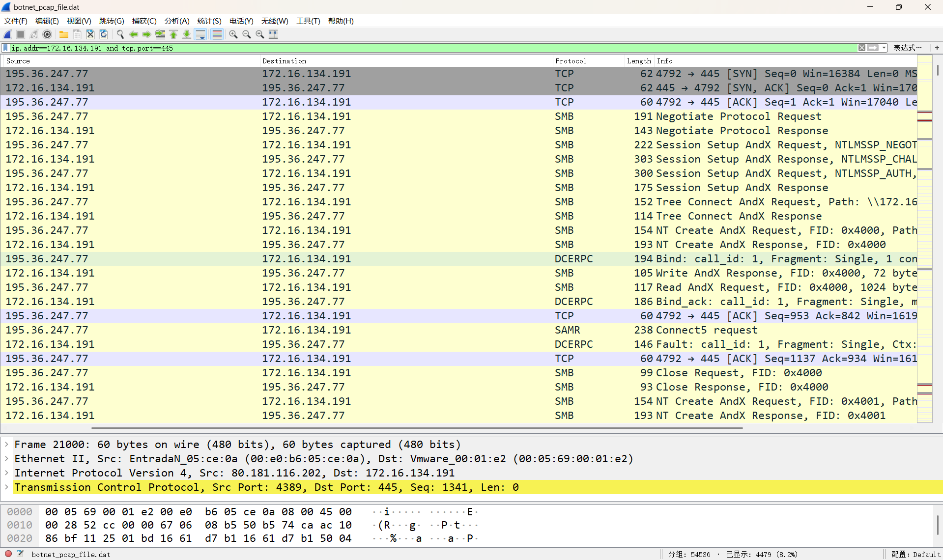Sort packets by the Info column header
This screenshot has height=560, width=943.
[x=785, y=61]
